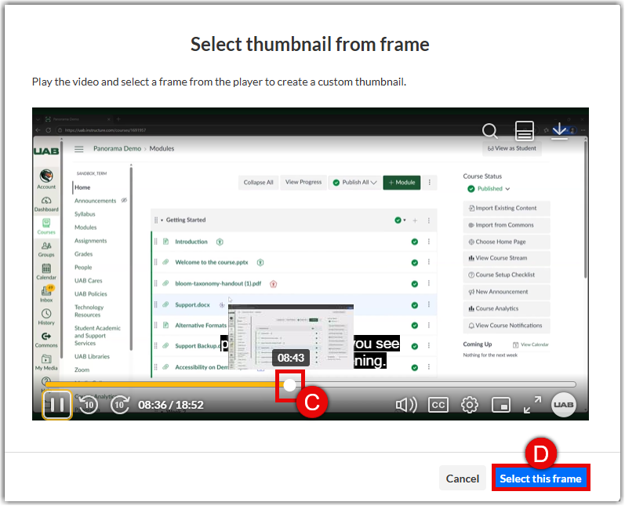The height and width of the screenshot is (506, 625).
Task: Open the transcript panel icon
Action: [x=525, y=131]
